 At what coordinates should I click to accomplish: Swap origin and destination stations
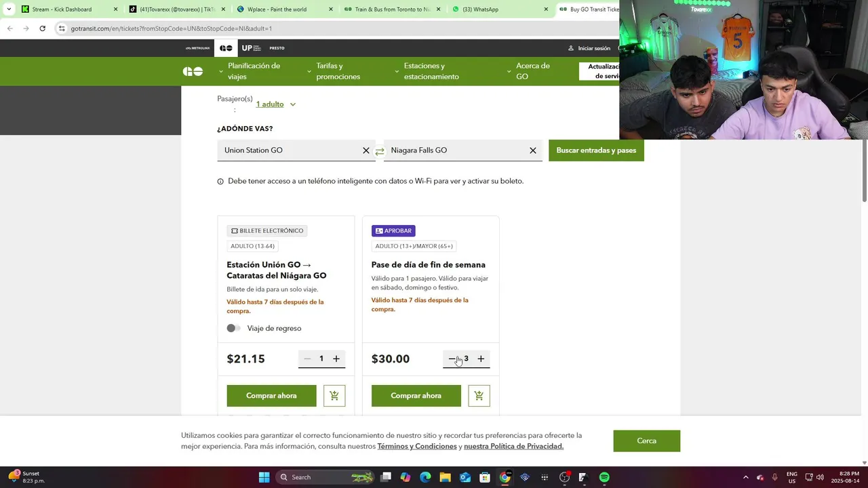pos(380,151)
